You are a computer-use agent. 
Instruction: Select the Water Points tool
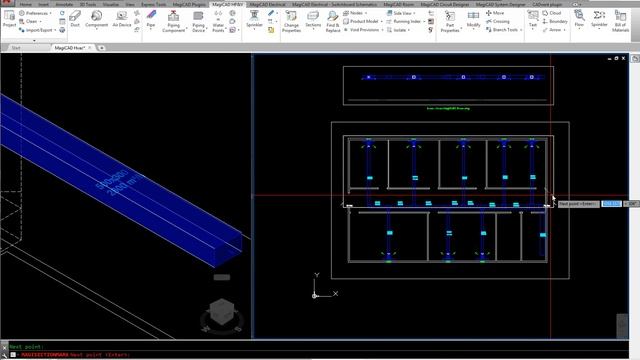pyautogui.click(x=218, y=21)
